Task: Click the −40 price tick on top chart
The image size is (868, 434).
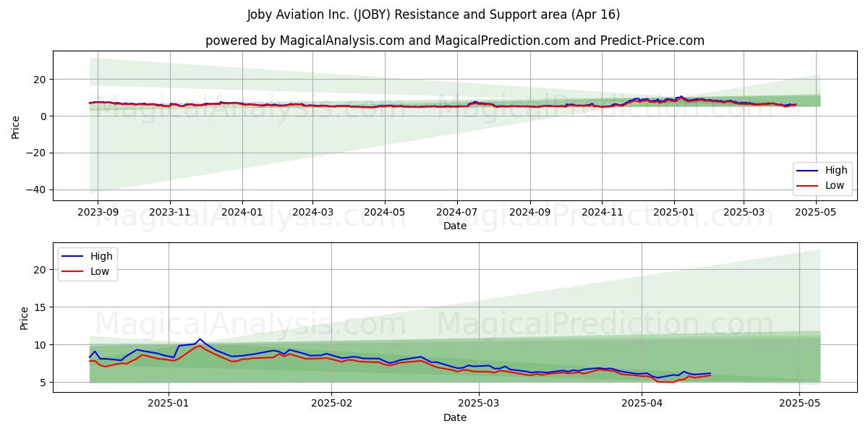Action: pyautogui.click(x=37, y=190)
